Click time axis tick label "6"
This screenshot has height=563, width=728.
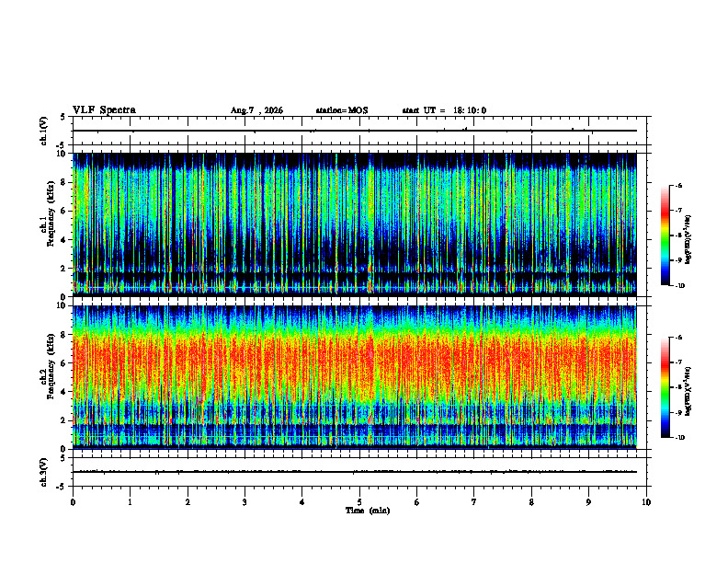click(417, 502)
